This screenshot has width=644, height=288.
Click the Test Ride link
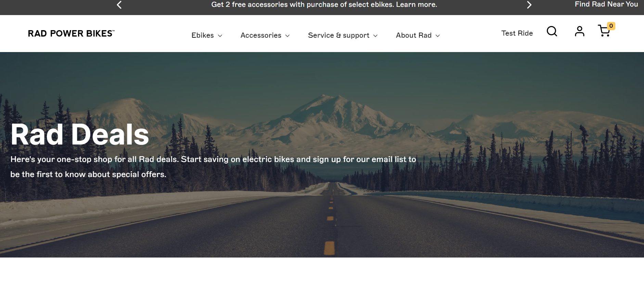click(517, 33)
